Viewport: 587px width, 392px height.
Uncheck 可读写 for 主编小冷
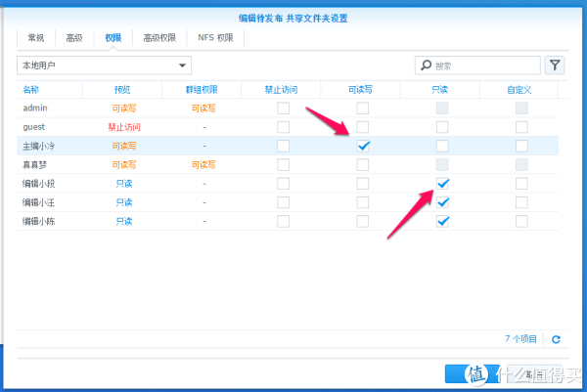[x=363, y=146]
